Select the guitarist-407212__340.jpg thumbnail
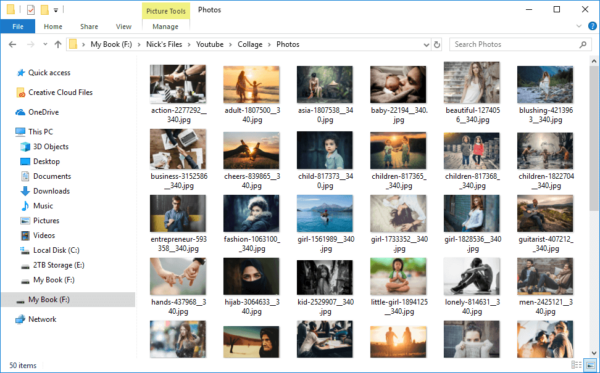Viewport: 600px width, 373px height. [x=545, y=213]
